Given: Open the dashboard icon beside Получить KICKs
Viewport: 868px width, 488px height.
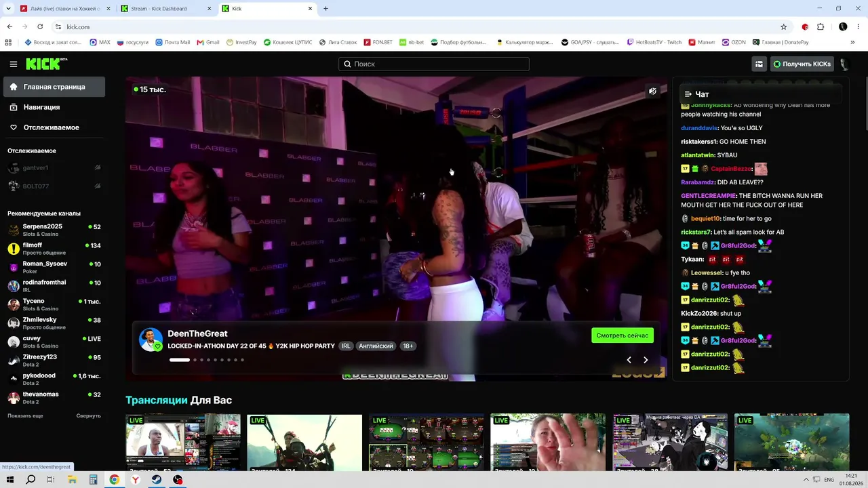Looking at the screenshot, I should tap(759, 64).
